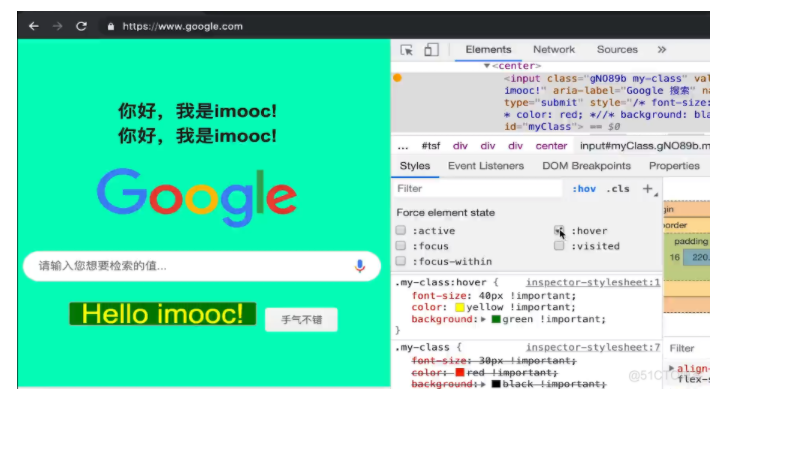Expand green background shorthand triangle
The width and height of the screenshot is (799, 473).
tap(484, 320)
